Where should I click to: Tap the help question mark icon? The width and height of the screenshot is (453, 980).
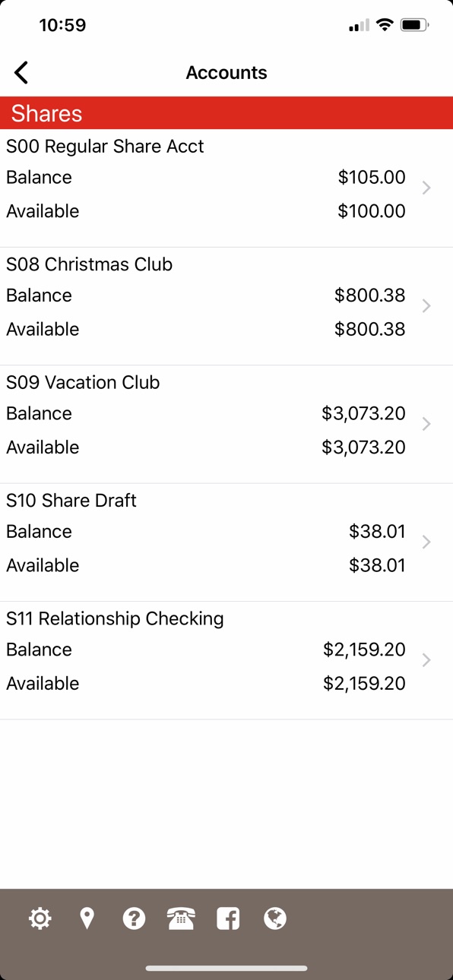point(134,918)
